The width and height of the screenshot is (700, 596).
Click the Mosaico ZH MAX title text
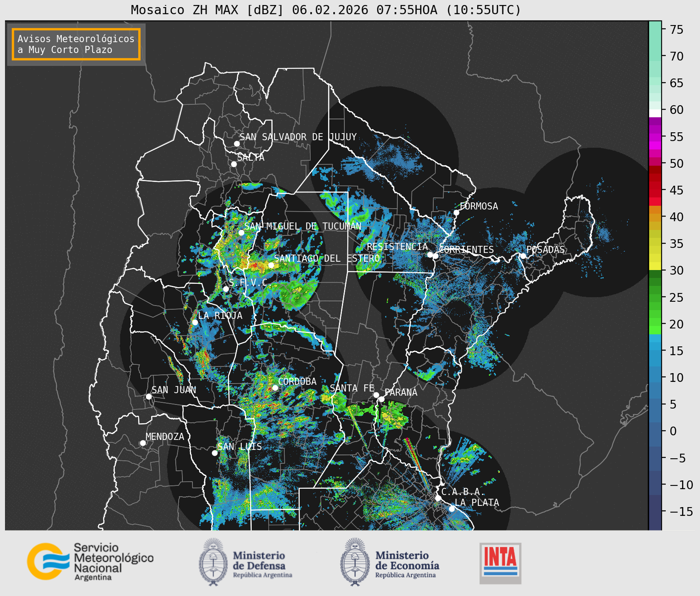click(326, 10)
